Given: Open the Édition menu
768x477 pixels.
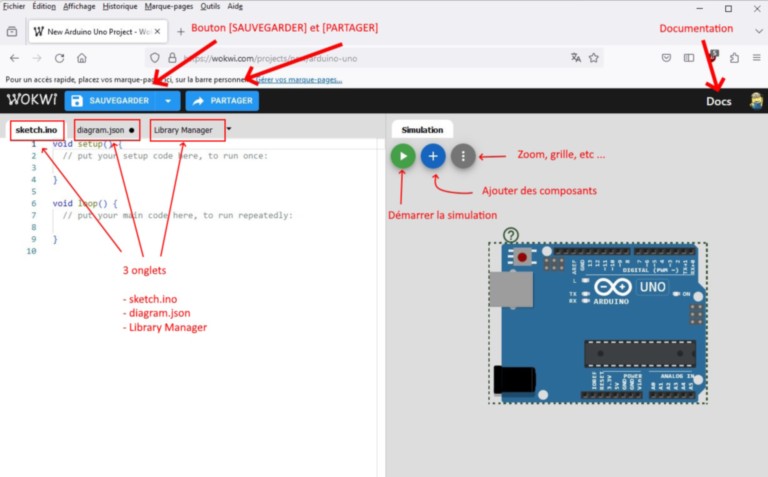Looking at the screenshot, I should click(44, 6).
